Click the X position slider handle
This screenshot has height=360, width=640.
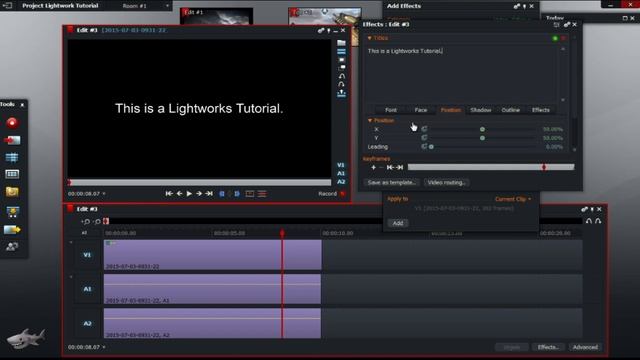coord(482,129)
